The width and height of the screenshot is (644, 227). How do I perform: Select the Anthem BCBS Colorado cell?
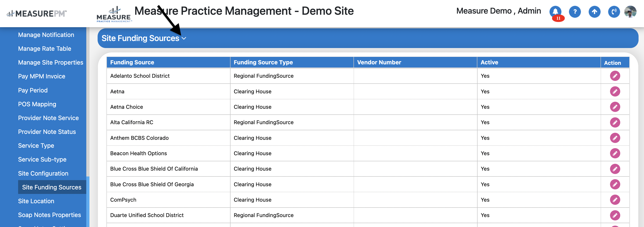(x=168, y=138)
